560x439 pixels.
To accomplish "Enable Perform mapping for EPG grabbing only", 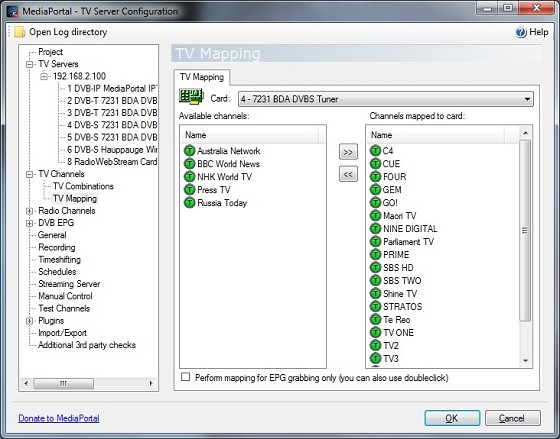I will 185,377.
